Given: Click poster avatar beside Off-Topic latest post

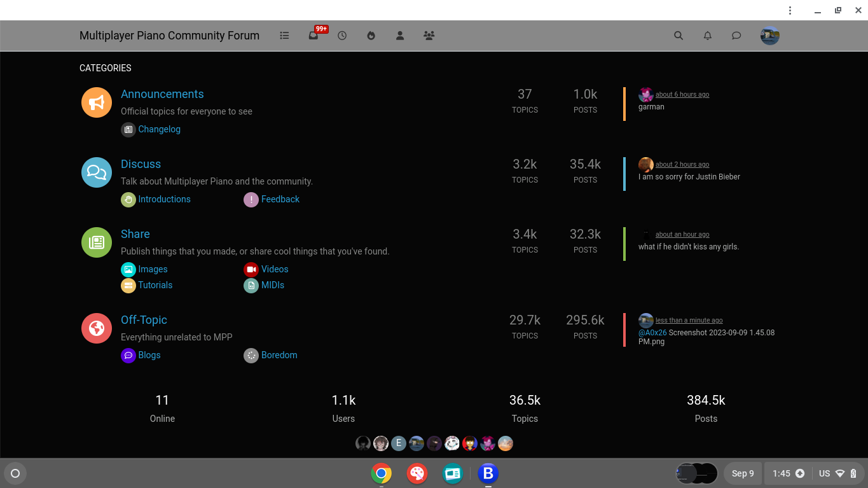Looking at the screenshot, I should (646, 321).
